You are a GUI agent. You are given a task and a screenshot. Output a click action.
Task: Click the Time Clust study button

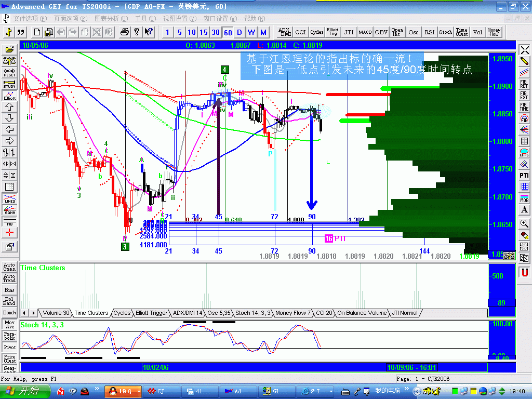(x=461, y=32)
